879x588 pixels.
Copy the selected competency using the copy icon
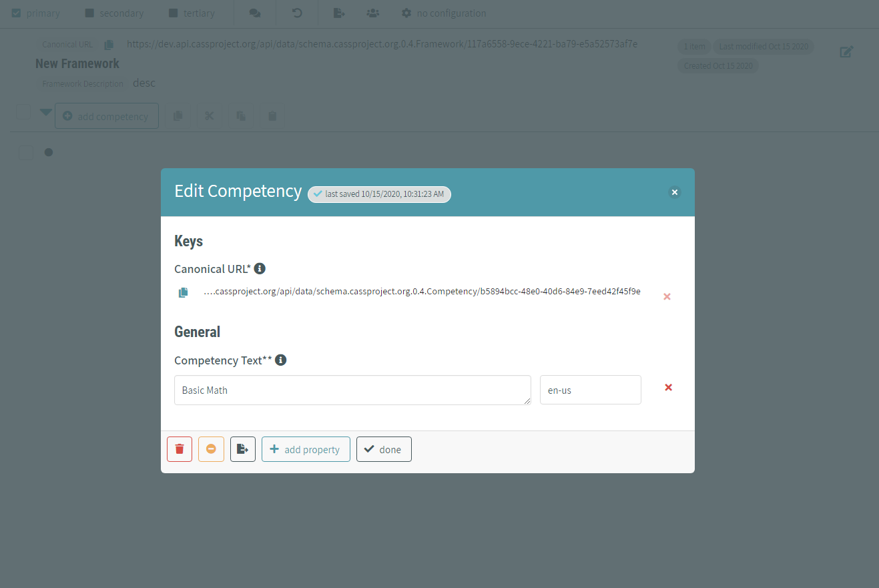(x=178, y=115)
